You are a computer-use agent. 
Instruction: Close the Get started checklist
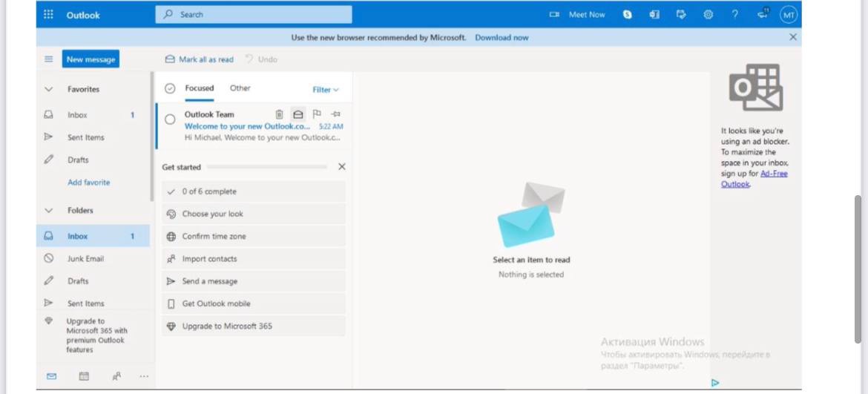[341, 166]
